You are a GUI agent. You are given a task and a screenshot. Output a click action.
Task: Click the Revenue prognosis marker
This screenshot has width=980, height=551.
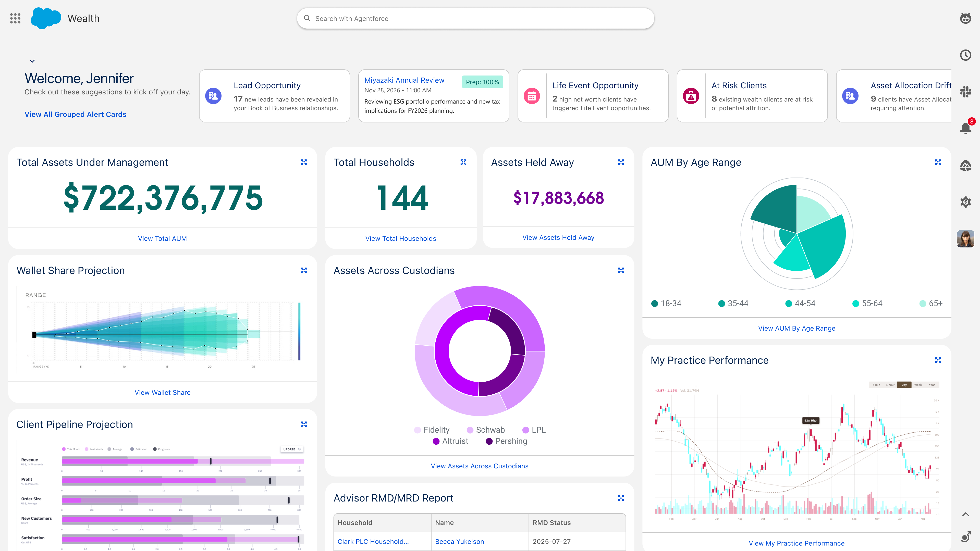[x=211, y=461]
